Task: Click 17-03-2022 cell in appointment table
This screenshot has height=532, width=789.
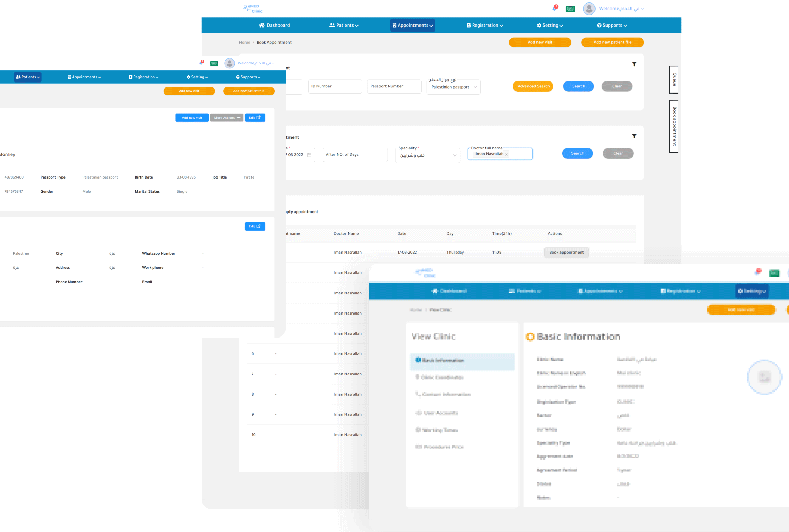Action: click(x=407, y=253)
